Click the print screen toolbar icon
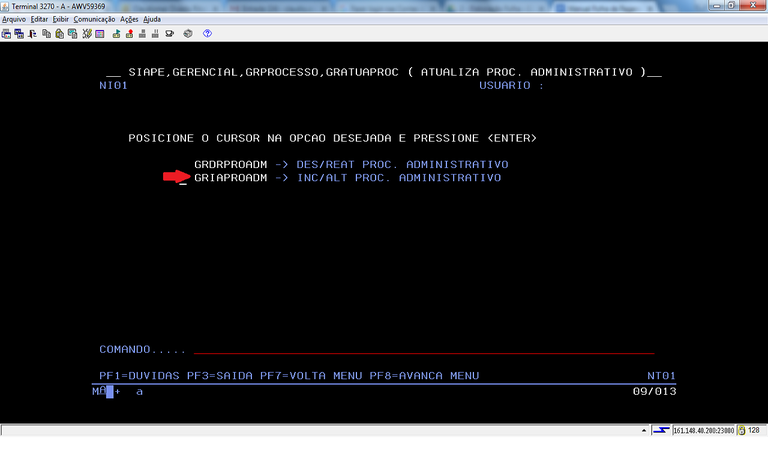Screen dimensions: 768x456 [x=6, y=34]
